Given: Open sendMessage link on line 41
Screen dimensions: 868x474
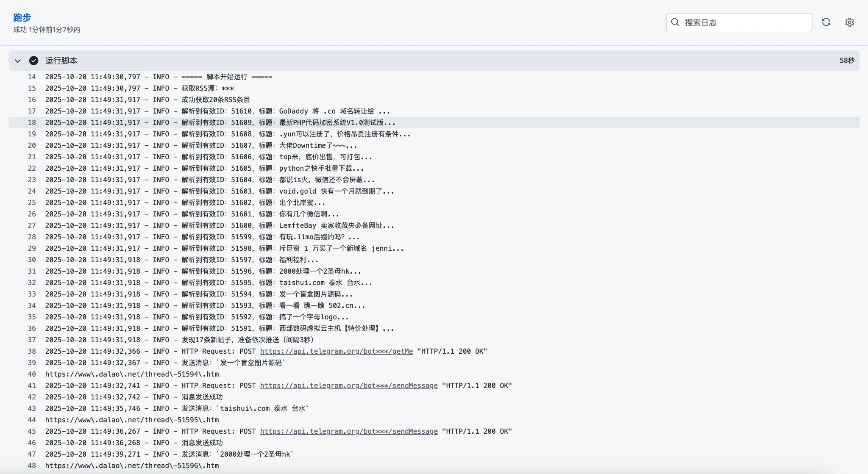Looking at the screenshot, I should point(348,385).
